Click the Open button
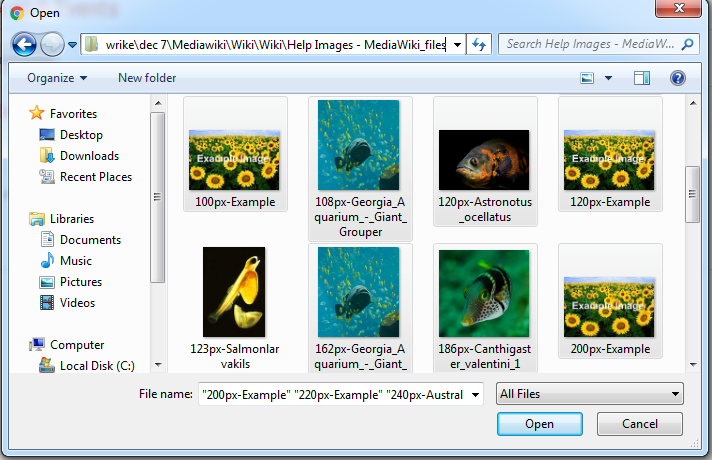This screenshot has height=460, width=712. tap(539, 424)
